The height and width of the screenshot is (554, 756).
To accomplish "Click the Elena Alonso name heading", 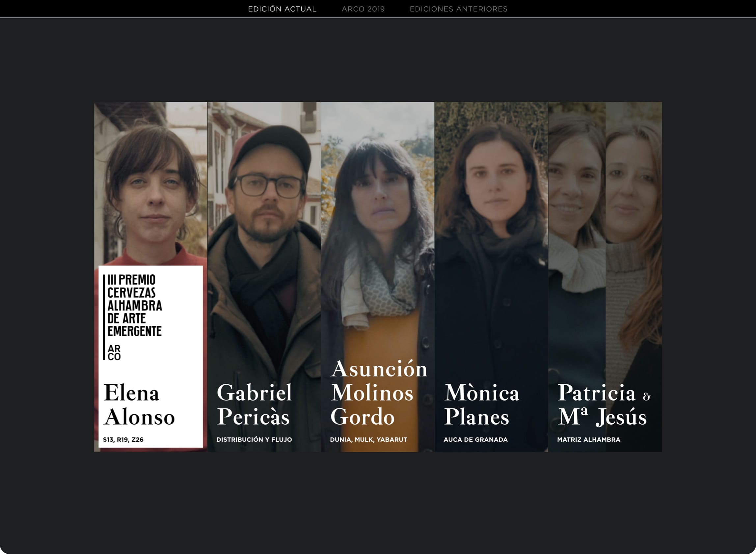I will 139,404.
